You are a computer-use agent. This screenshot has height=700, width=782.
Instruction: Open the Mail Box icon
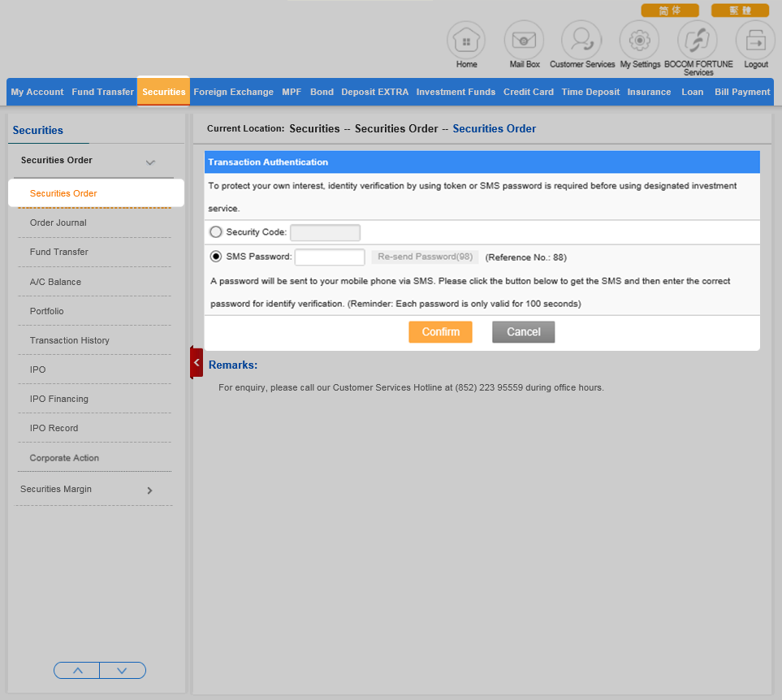[524, 40]
